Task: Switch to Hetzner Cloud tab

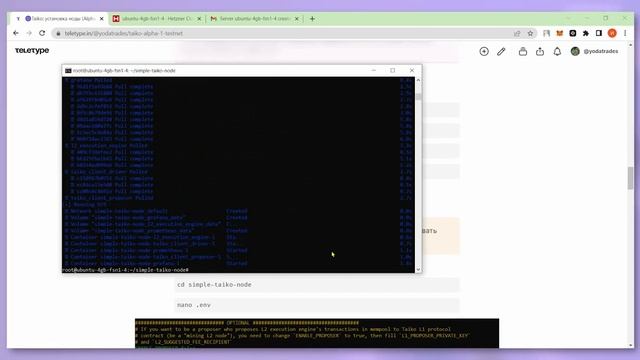Action: tap(157, 19)
